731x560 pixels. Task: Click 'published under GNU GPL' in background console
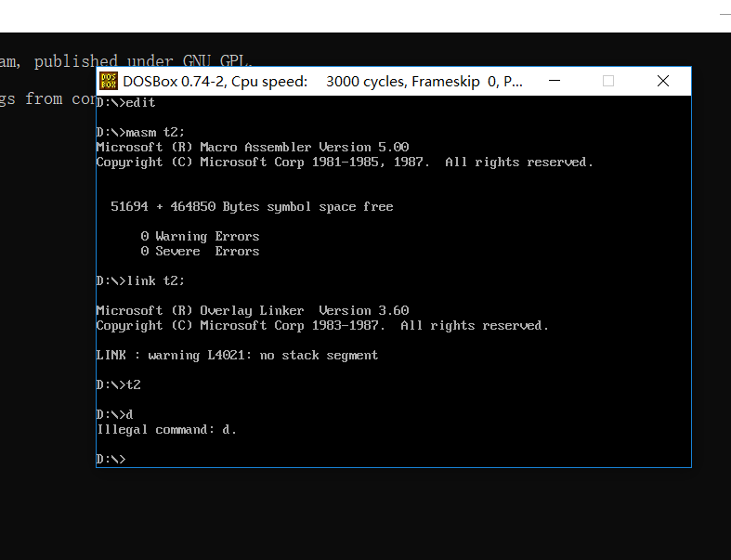tap(143, 61)
